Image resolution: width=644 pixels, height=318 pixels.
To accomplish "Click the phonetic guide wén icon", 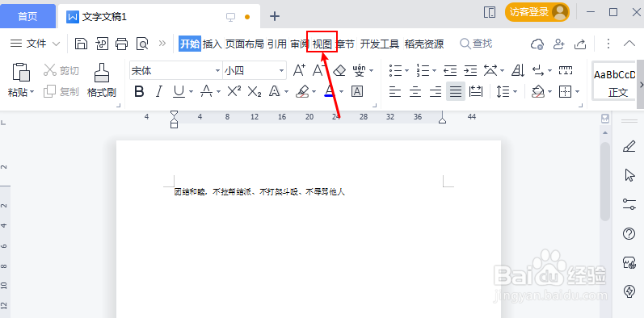I will (x=360, y=70).
